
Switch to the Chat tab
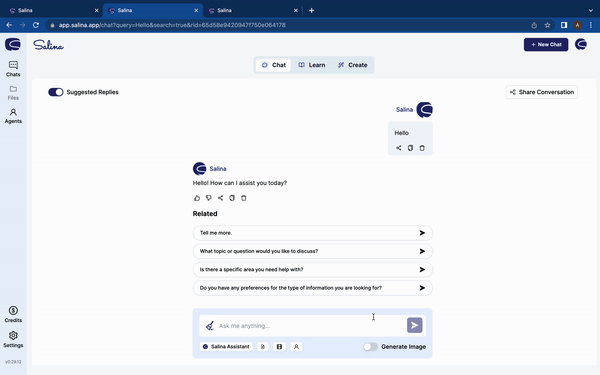tap(273, 65)
